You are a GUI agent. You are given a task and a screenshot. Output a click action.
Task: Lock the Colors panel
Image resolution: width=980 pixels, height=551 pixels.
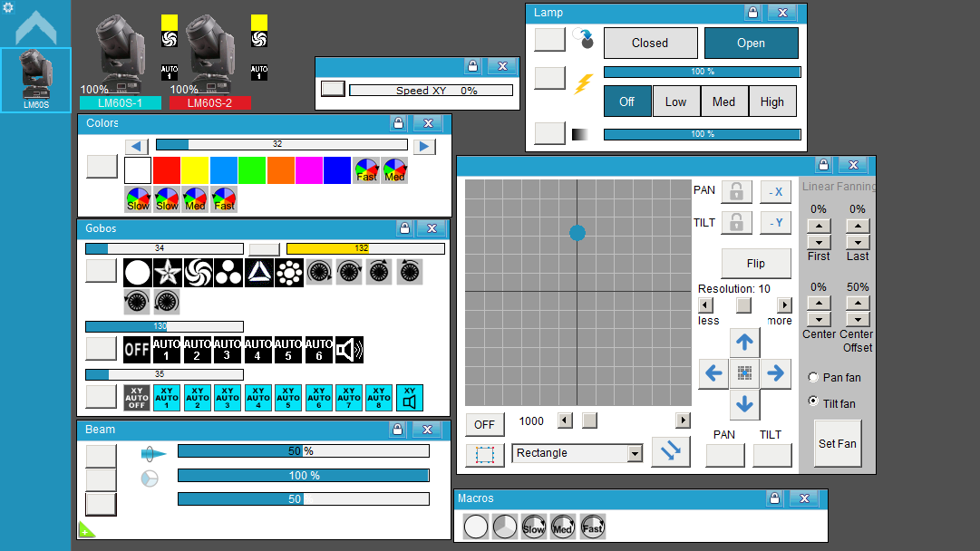pyautogui.click(x=398, y=123)
